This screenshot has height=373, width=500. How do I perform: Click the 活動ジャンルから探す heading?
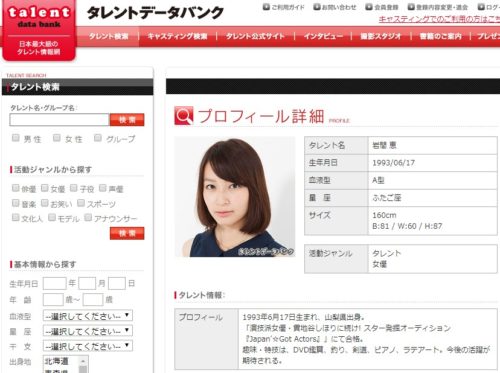click(53, 169)
